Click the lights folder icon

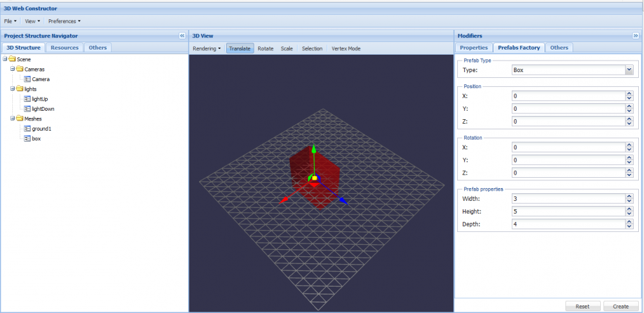click(20, 89)
